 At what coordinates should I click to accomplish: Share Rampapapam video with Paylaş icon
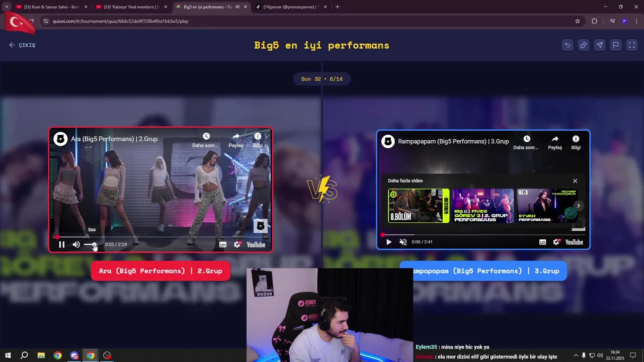point(555,139)
